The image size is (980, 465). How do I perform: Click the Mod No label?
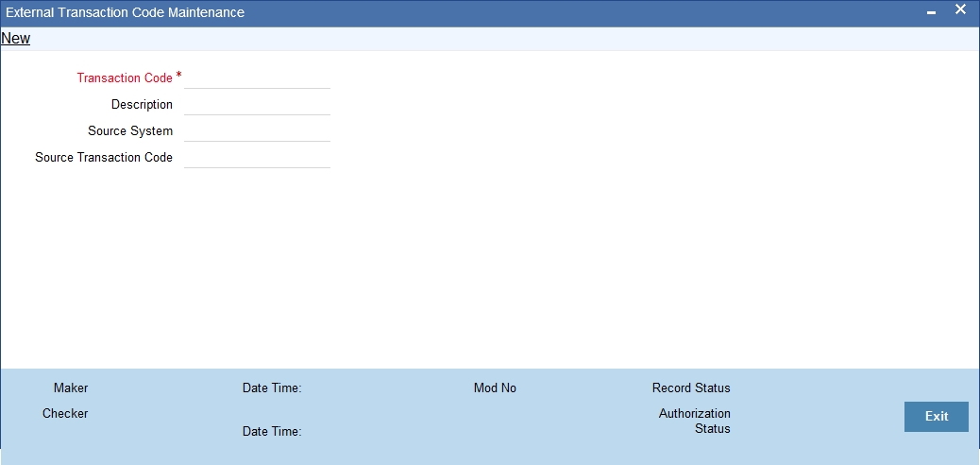[x=495, y=388]
